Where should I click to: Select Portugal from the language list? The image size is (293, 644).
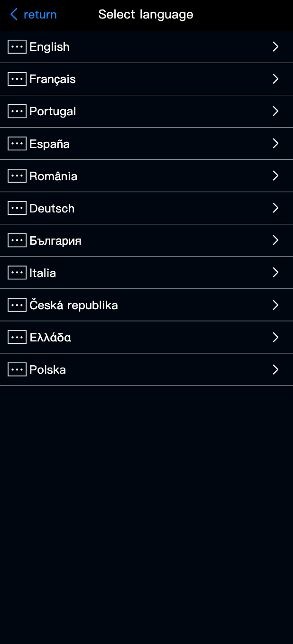coord(53,111)
